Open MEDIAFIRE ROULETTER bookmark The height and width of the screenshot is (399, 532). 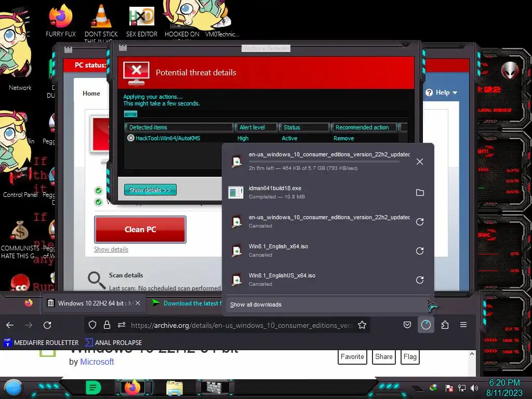[41, 342]
